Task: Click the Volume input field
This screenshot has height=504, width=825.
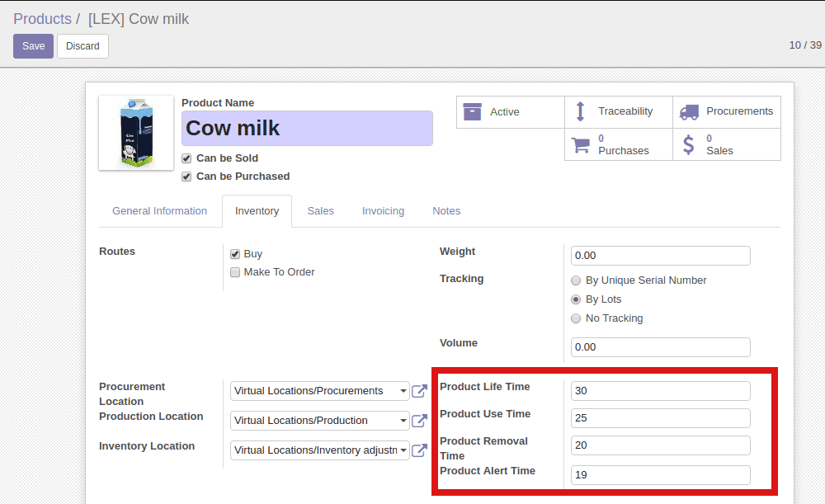Action: tap(660, 347)
